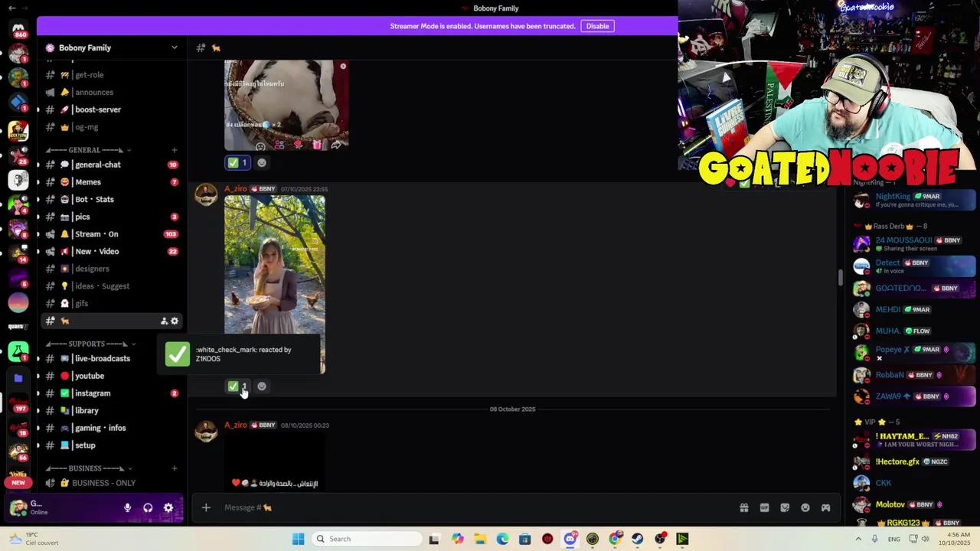Open the emoji picker in message bar
Viewport: 980px width, 551px height.
coord(805,507)
